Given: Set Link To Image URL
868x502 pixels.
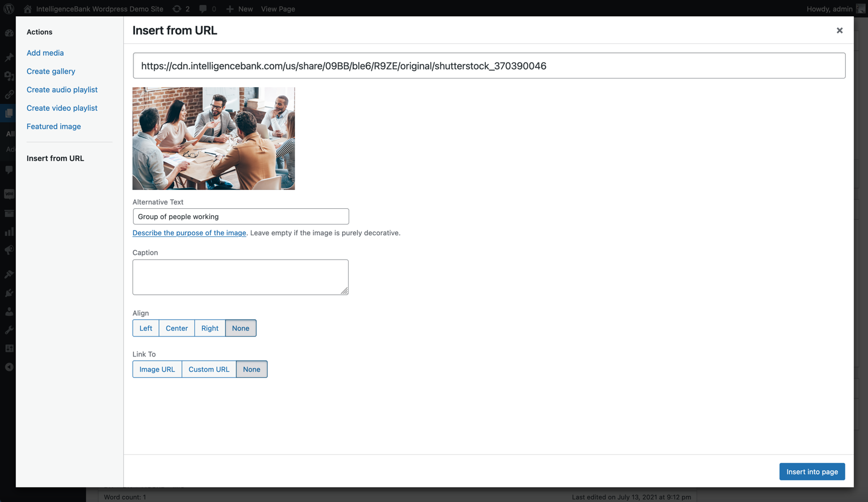Looking at the screenshot, I should pos(157,369).
